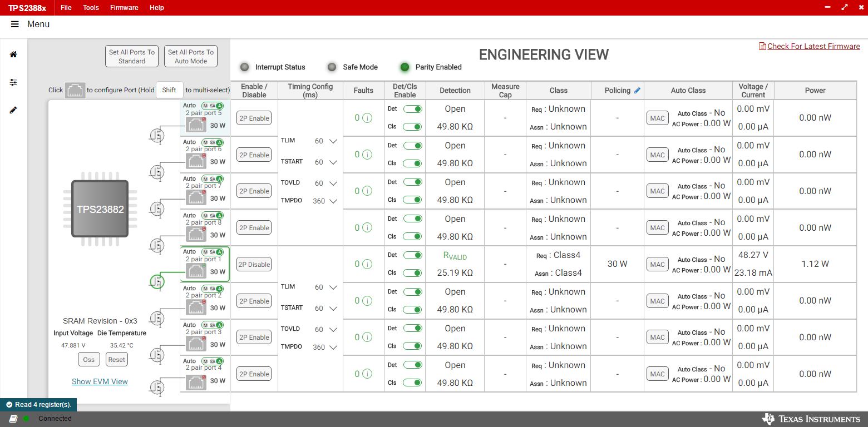Click the Policing column edit pencil icon
The image size is (868, 427).
tap(637, 91)
